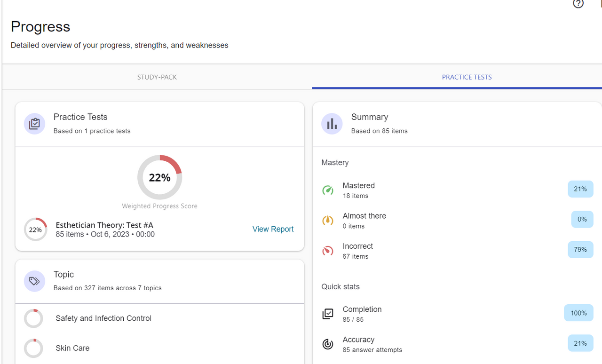Click the Practice Tests clipboard icon

34,124
